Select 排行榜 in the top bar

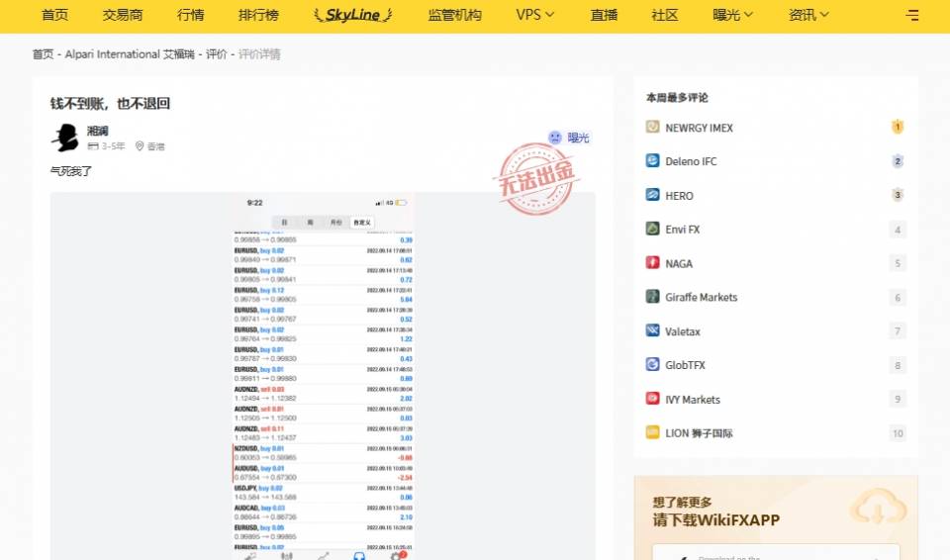click(x=258, y=15)
